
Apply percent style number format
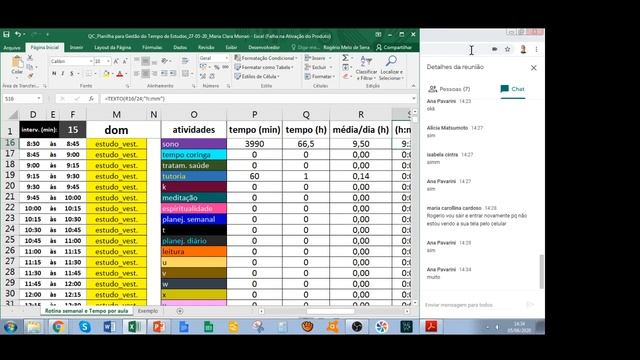coord(217,67)
